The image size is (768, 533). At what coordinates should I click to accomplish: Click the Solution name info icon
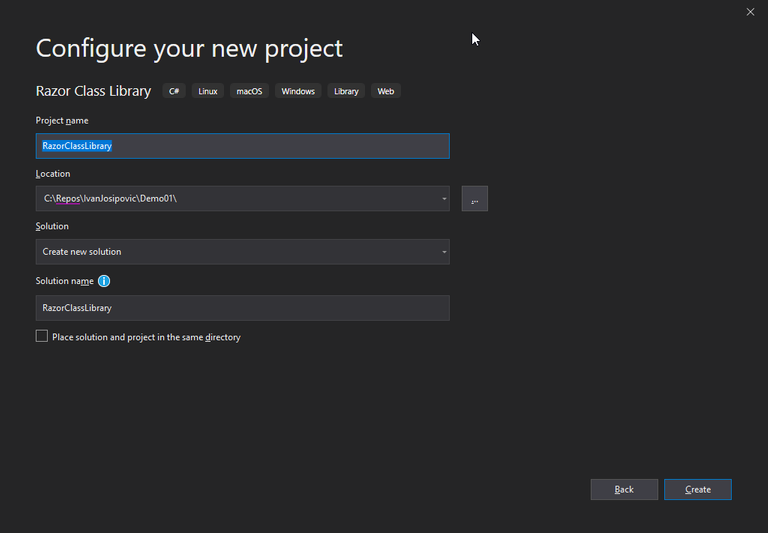click(x=104, y=281)
